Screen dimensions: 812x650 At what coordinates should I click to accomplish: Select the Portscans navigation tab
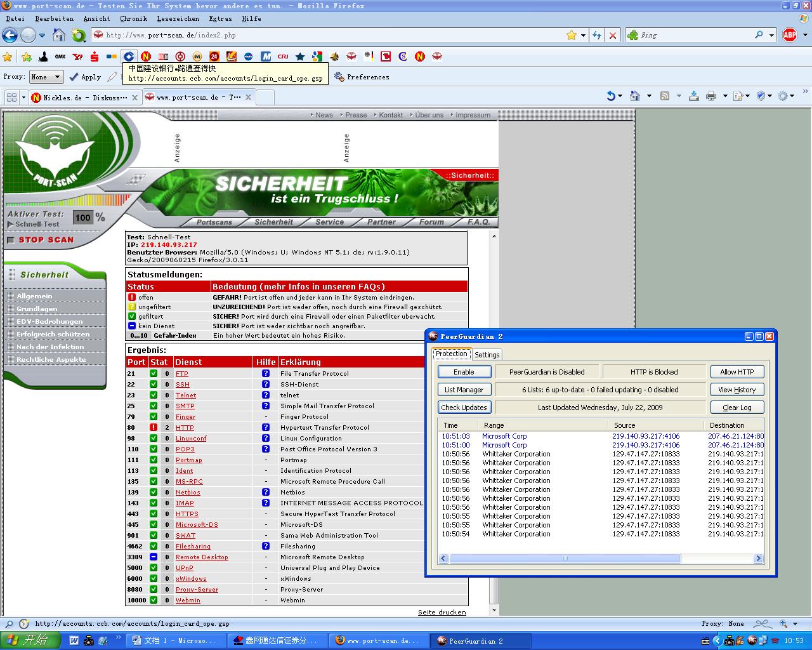[214, 222]
